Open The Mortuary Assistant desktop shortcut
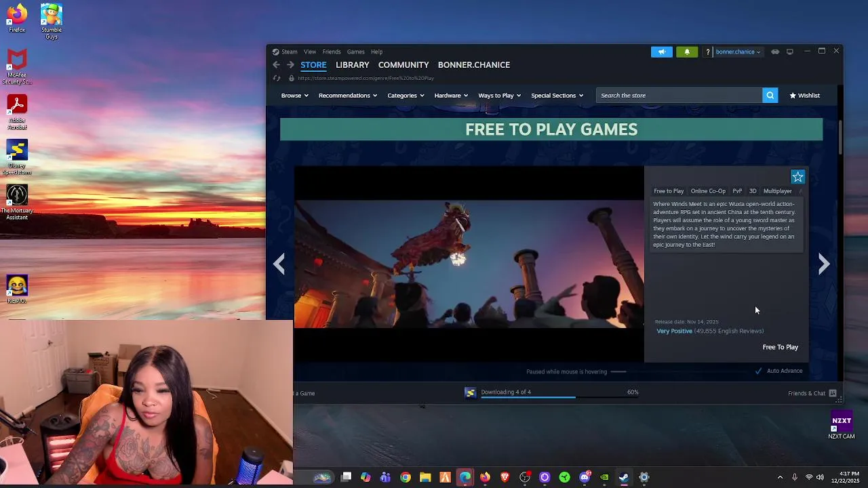The width and height of the screenshot is (868, 488). [x=17, y=202]
